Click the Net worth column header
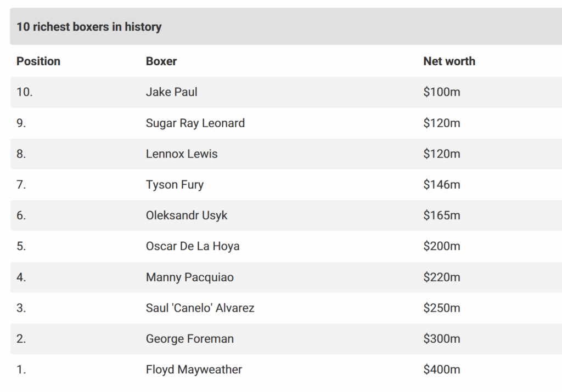The image size is (562, 392). pos(449,61)
